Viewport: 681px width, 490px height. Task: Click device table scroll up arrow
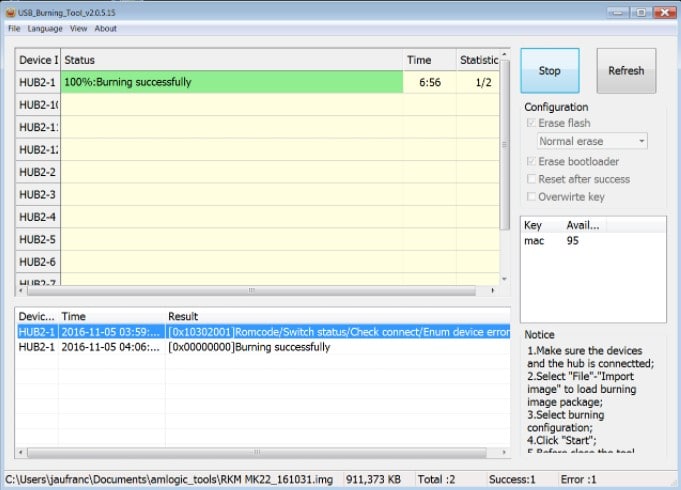point(504,54)
